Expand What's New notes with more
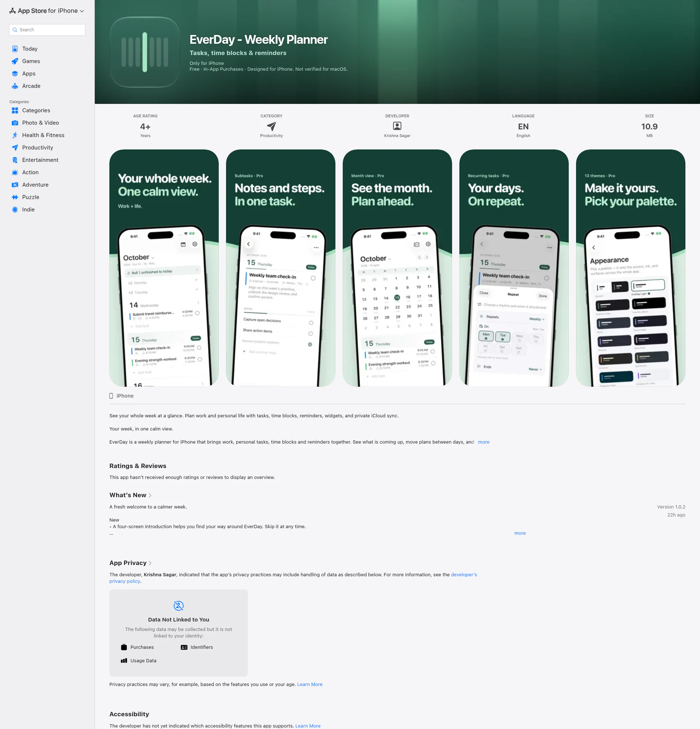The height and width of the screenshot is (729, 700). [520, 533]
